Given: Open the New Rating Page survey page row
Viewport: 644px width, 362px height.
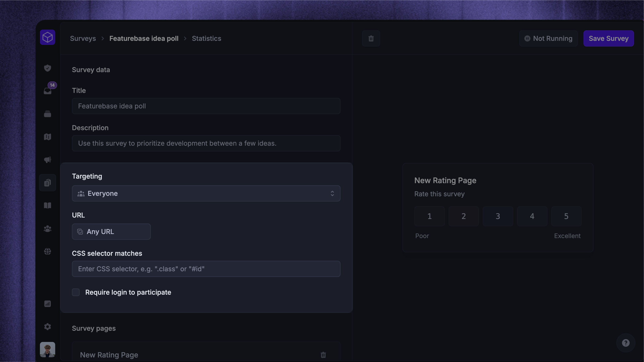Looking at the screenshot, I should 206,352.
